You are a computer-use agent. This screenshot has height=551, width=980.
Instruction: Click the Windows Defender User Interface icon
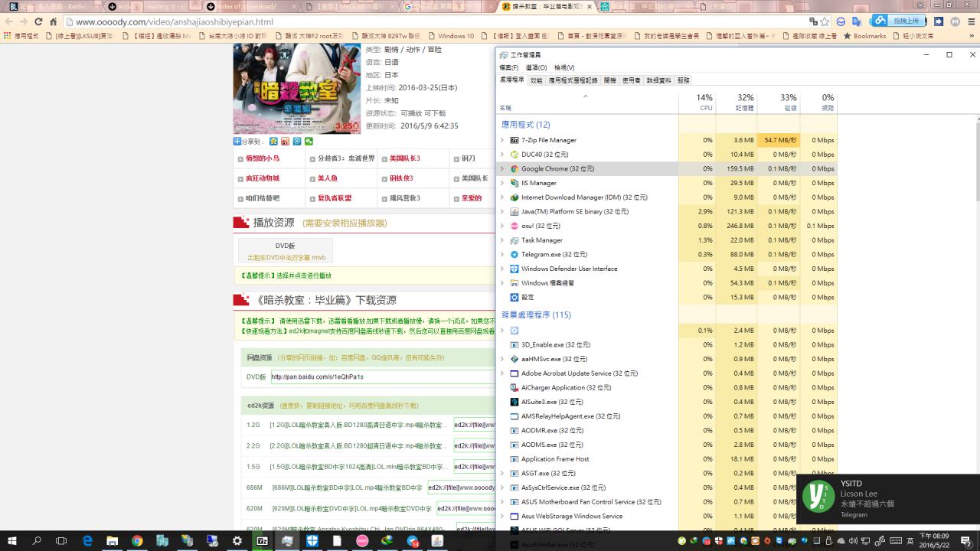coord(514,269)
